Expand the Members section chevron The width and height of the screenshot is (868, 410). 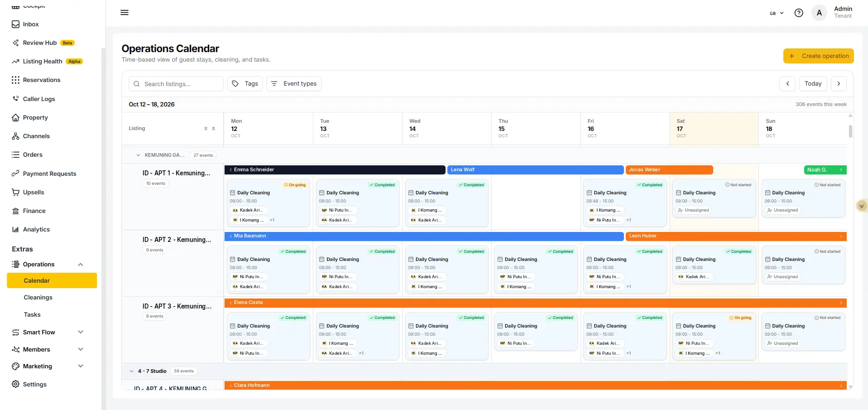81,349
